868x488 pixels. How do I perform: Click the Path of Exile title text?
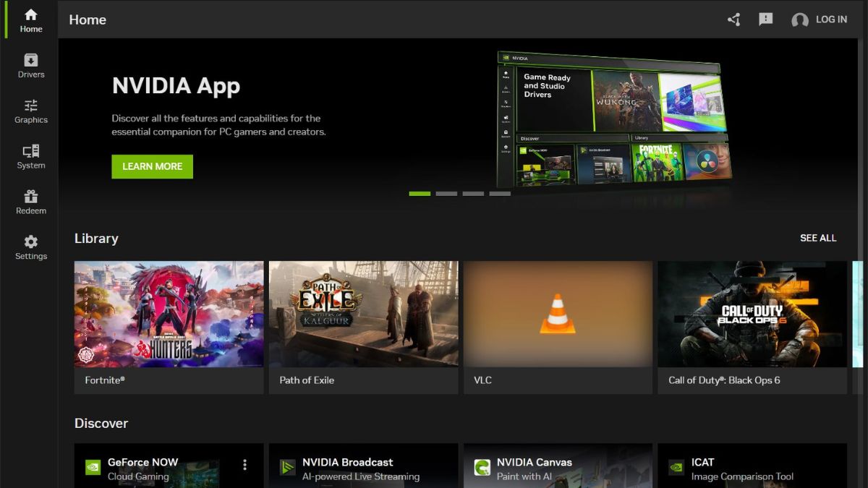coord(307,380)
